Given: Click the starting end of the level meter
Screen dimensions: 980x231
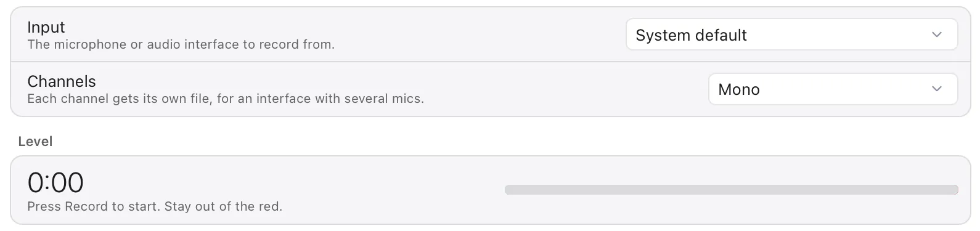Looking at the screenshot, I should click(513, 190).
